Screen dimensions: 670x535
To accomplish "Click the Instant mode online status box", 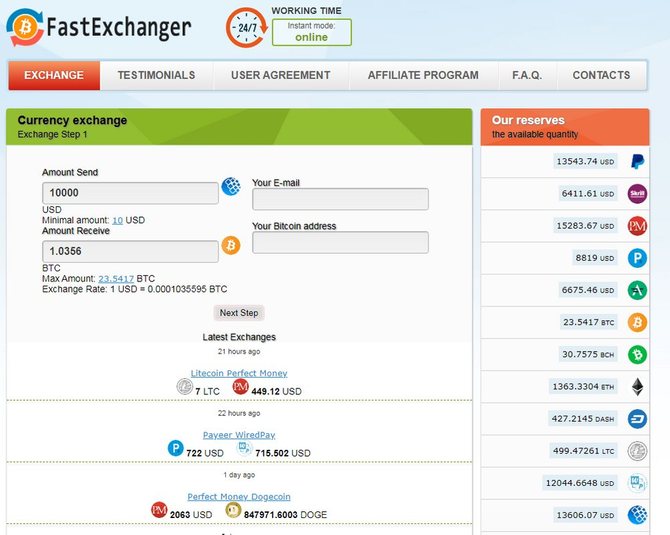I will tap(312, 32).
